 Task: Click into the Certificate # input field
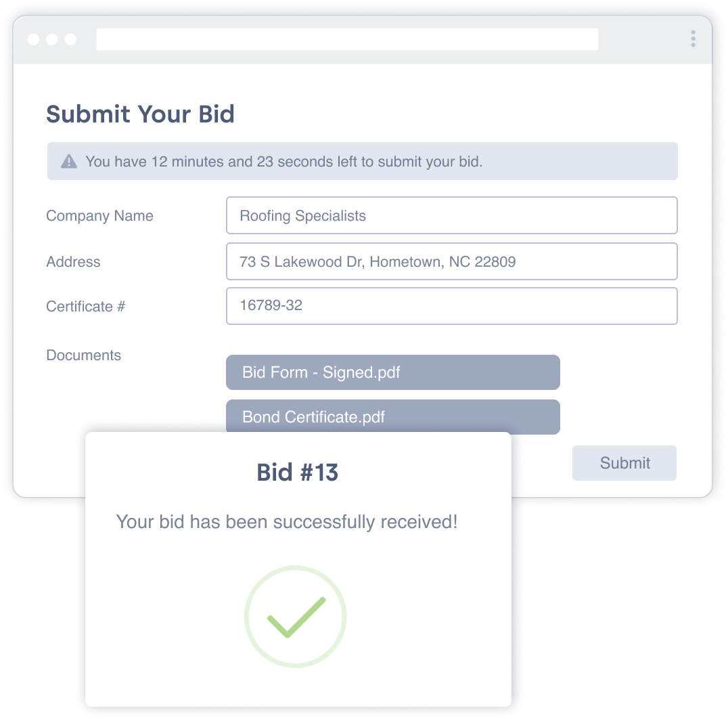pyautogui.click(x=451, y=306)
